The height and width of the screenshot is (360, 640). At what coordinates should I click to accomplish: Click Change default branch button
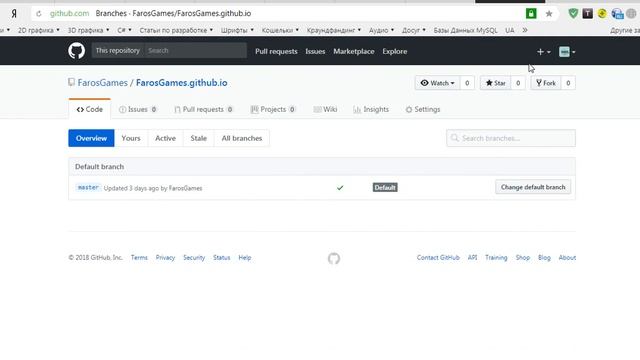pos(533,187)
